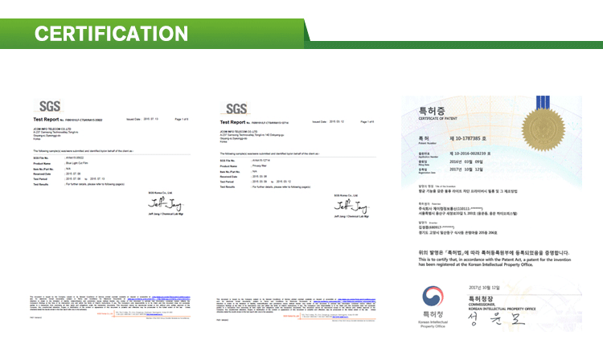Click 'Test Report' title on the 2015.07.13 report
This screenshot has width=603, height=364.
pos(46,120)
